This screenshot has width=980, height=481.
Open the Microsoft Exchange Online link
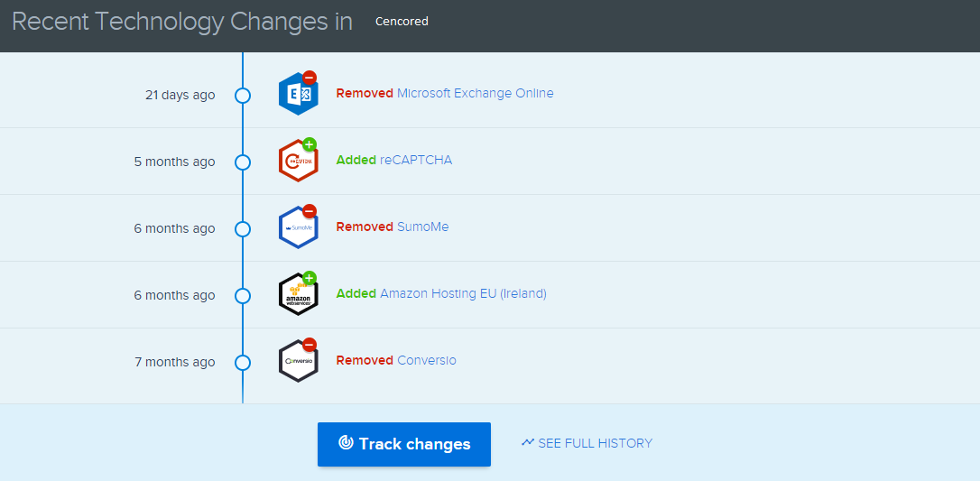(475, 93)
